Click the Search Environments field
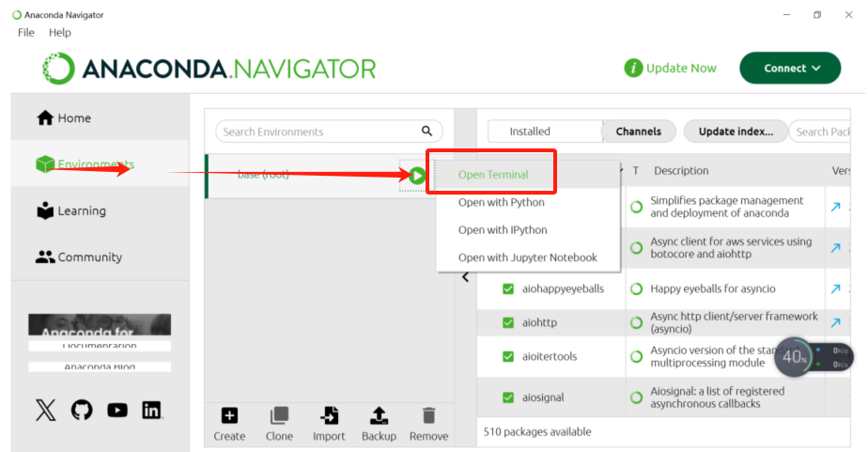The width and height of the screenshot is (868, 452). point(329,132)
